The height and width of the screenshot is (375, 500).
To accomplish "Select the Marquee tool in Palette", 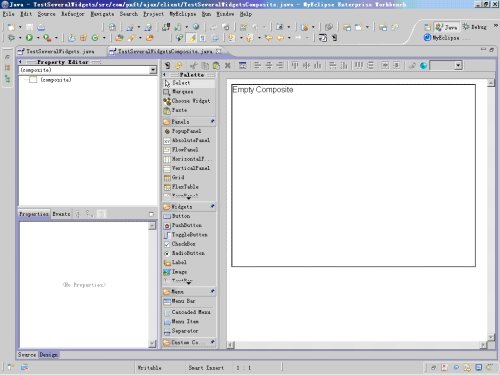I will [x=189, y=91].
